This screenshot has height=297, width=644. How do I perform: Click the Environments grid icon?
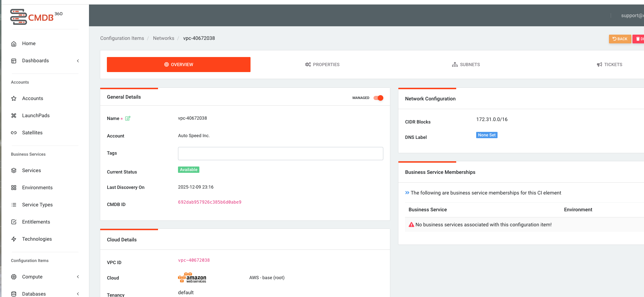click(14, 188)
